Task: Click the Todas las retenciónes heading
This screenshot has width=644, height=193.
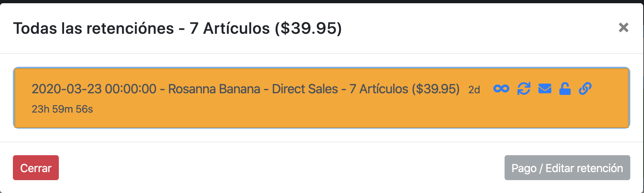Action: [93, 29]
